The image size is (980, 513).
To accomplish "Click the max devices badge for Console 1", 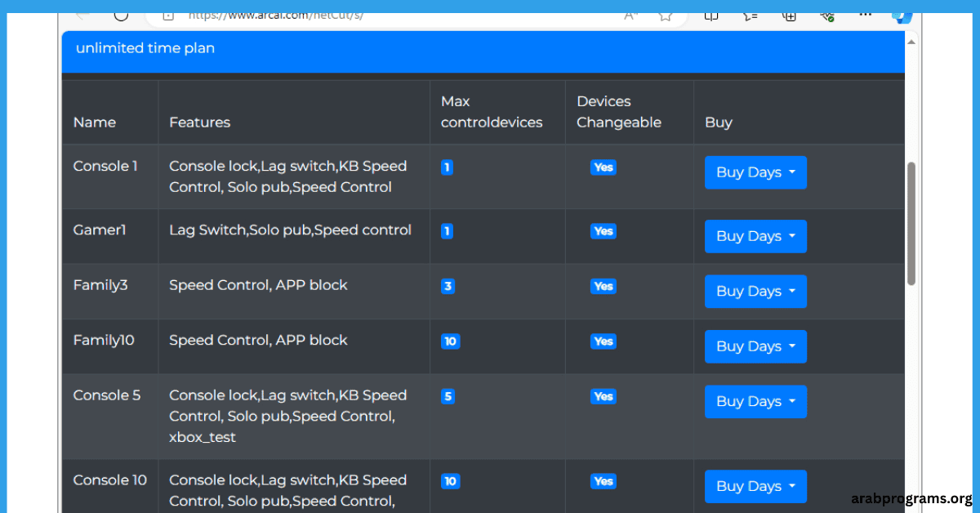I will pyautogui.click(x=447, y=167).
